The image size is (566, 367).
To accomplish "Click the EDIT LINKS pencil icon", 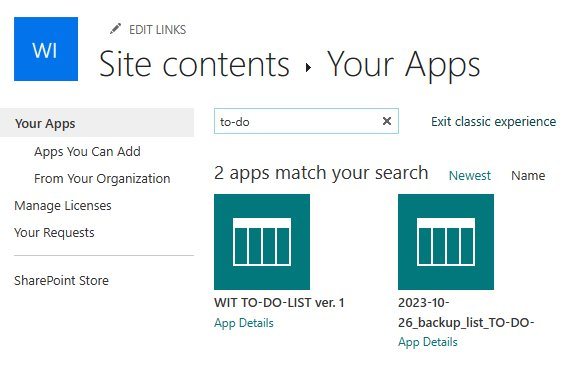I will (115, 29).
